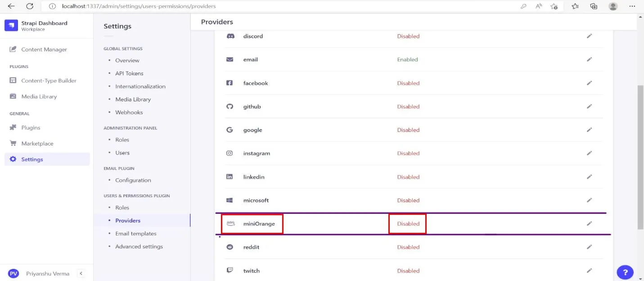
Task: Click the read aloud icon in address bar
Action: click(x=539, y=6)
